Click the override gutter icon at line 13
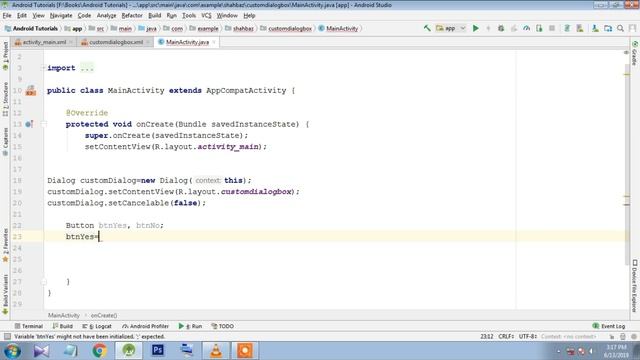The image size is (640, 360). coord(29,124)
